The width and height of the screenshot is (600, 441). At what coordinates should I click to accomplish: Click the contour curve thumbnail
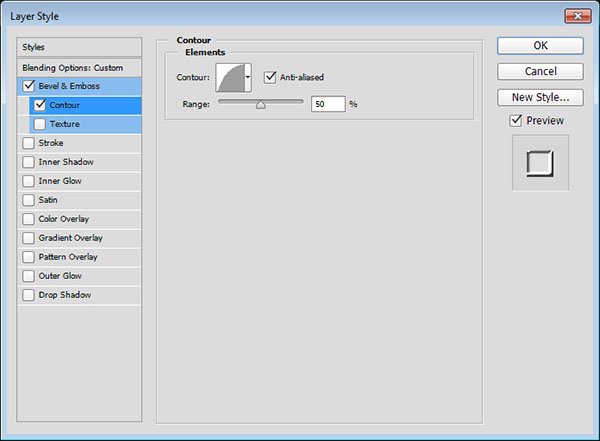click(x=230, y=78)
